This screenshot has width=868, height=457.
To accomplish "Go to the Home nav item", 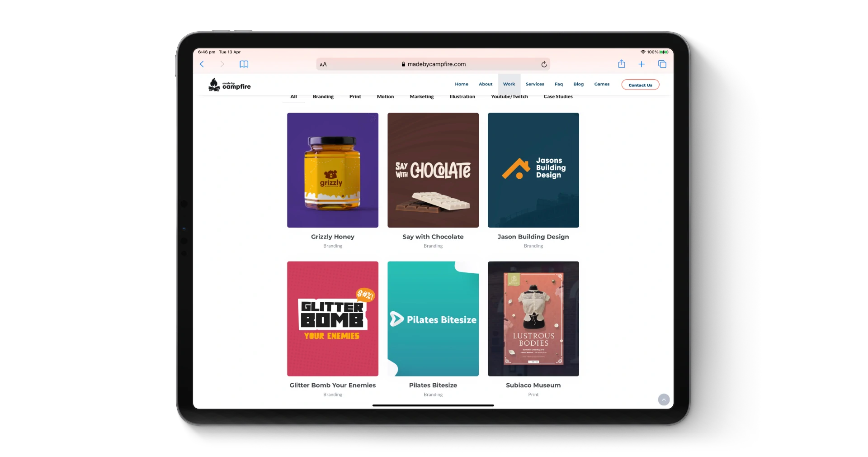I will [x=462, y=84].
